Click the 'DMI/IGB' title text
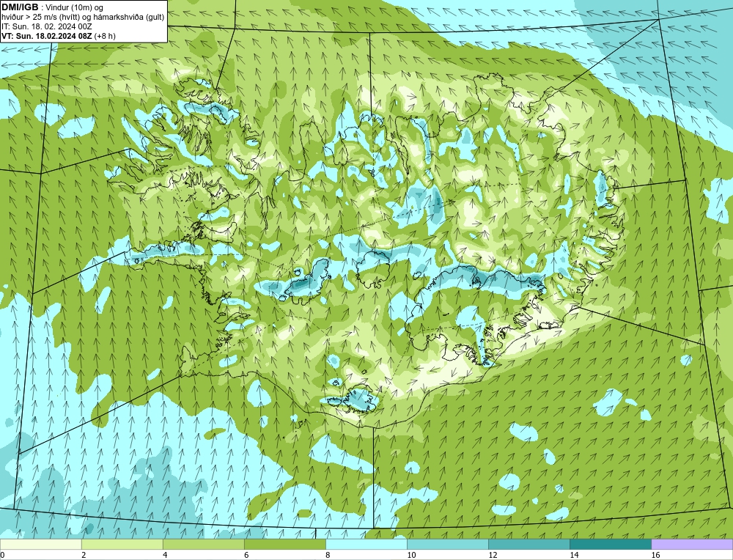This screenshot has height=560, width=733. pyautogui.click(x=20, y=7)
